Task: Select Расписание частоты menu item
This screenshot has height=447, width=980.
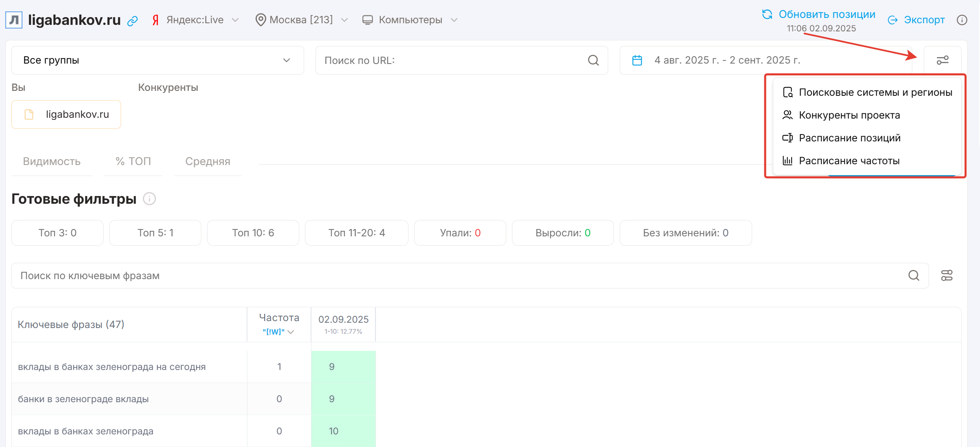Action: coord(867,161)
